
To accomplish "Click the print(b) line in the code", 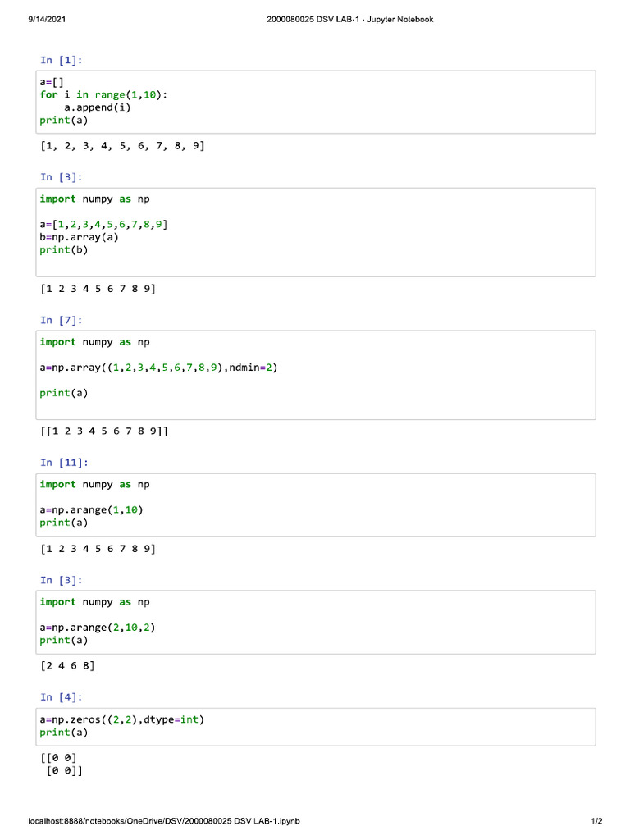I will coord(64,250).
